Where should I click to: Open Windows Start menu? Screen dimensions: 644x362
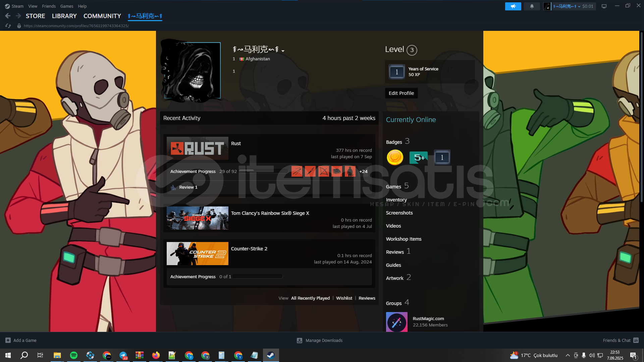click(x=8, y=355)
